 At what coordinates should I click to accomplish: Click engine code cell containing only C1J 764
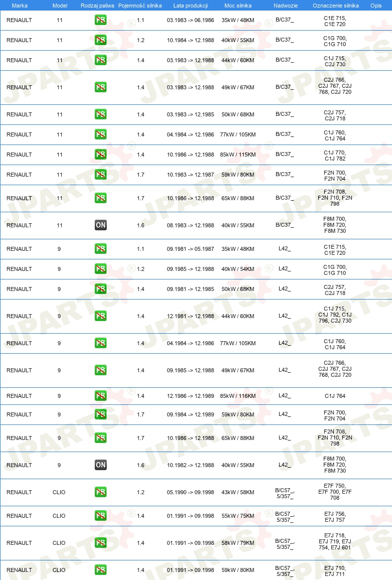[x=335, y=396]
